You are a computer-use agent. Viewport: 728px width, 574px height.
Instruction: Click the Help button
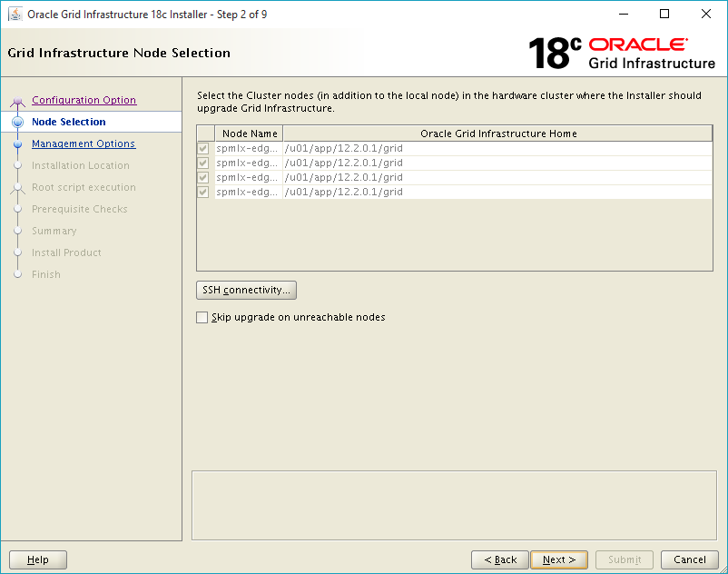[38, 559]
